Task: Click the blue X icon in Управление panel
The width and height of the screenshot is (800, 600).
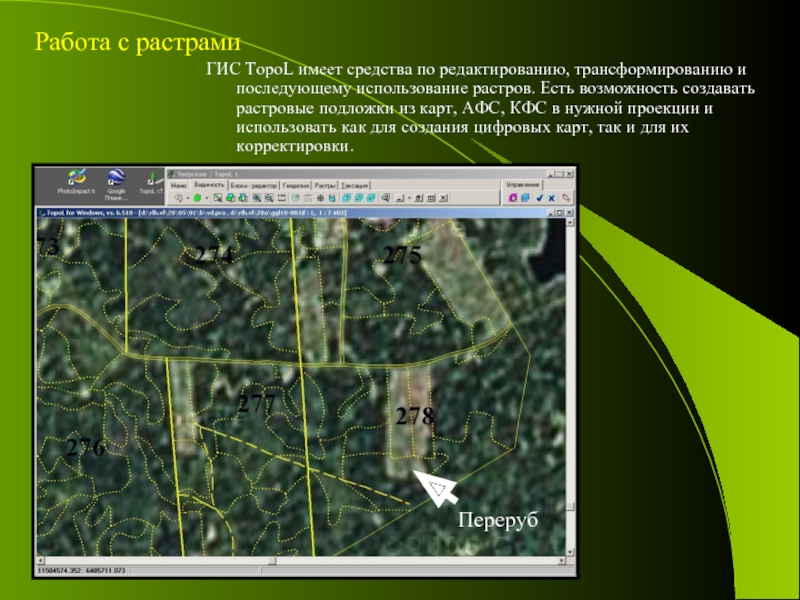Action: [553, 198]
